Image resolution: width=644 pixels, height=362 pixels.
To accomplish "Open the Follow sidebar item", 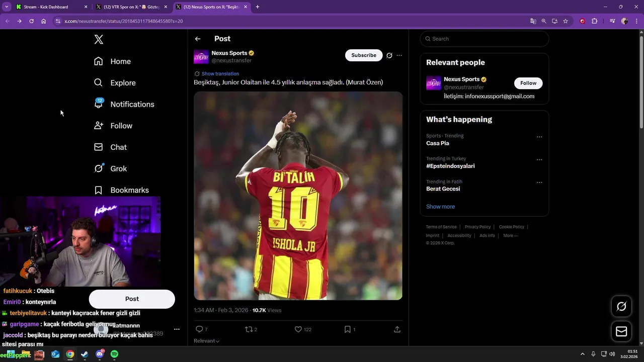I will click(x=113, y=126).
